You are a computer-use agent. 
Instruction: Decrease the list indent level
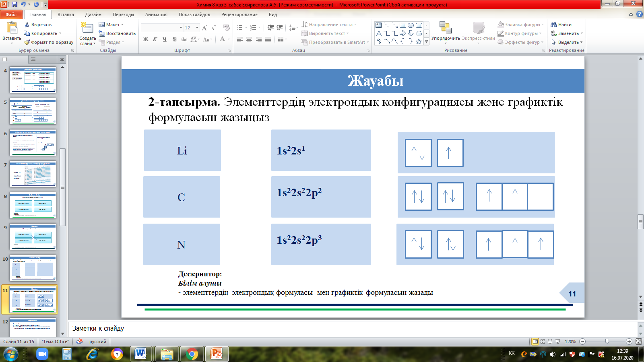pyautogui.click(x=270, y=28)
